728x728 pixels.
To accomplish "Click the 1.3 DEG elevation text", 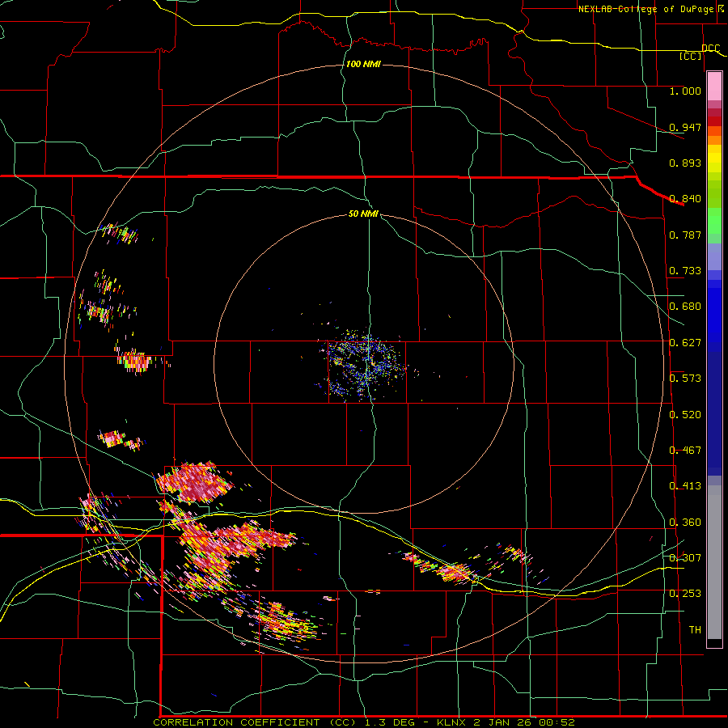I will [x=392, y=722].
